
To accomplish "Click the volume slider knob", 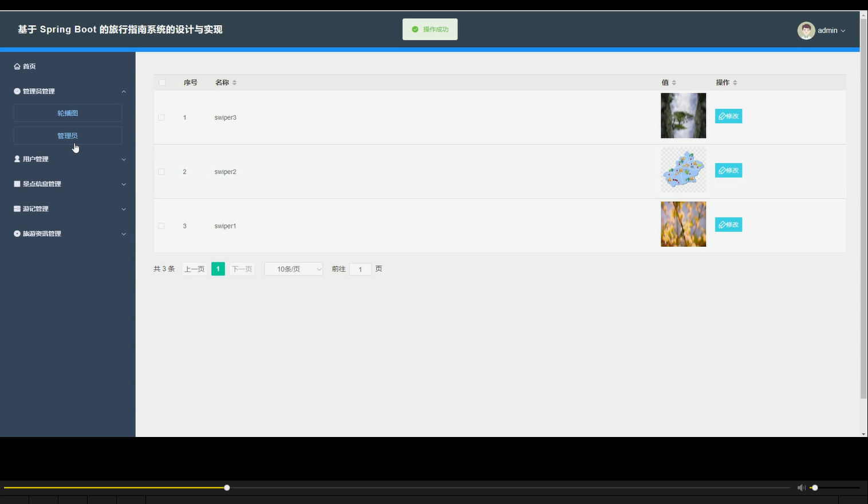I will coord(815,487).
